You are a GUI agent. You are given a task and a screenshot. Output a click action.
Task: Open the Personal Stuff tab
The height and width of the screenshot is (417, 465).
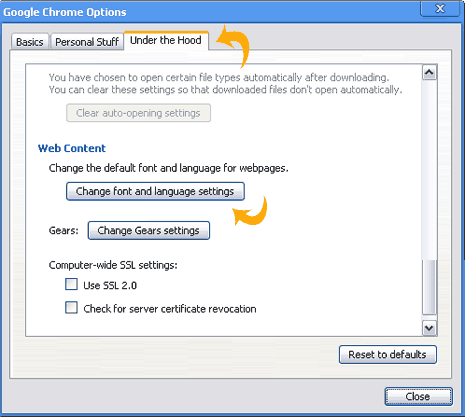click(87, 42)
